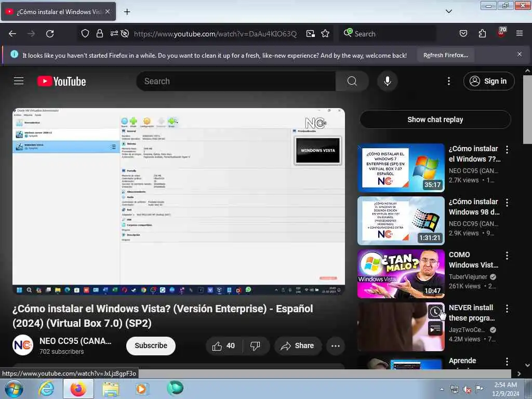The height and width of the screenshot is (399, 532).
Task: Dislike the video with thumbs down
Action: tap(255, 345)
